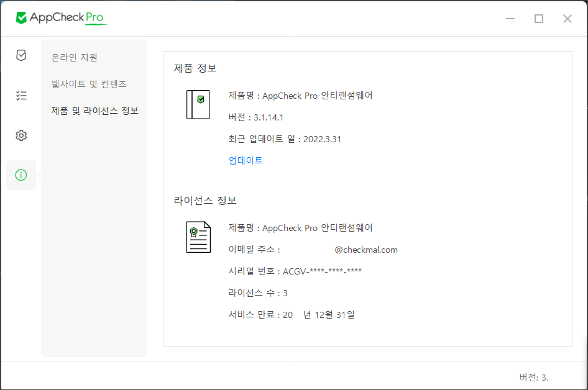Click the product info book icon
The image size is (588, 390).
point(198,104)
